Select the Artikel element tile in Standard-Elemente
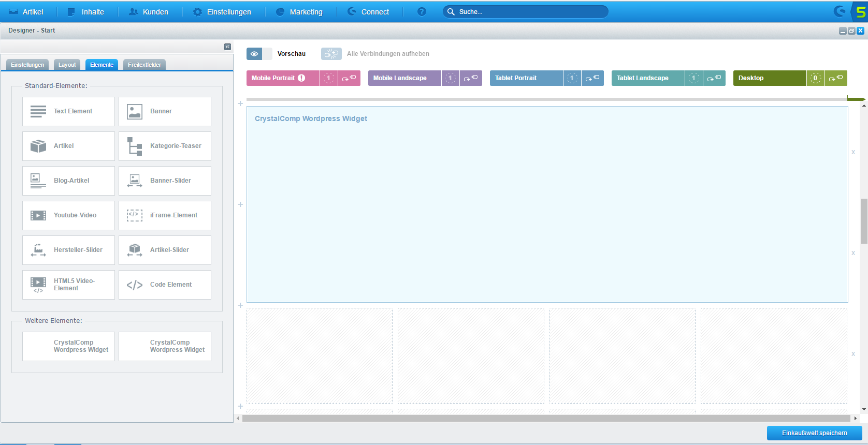This screenshot has width=868, height=445. [68, 146]
